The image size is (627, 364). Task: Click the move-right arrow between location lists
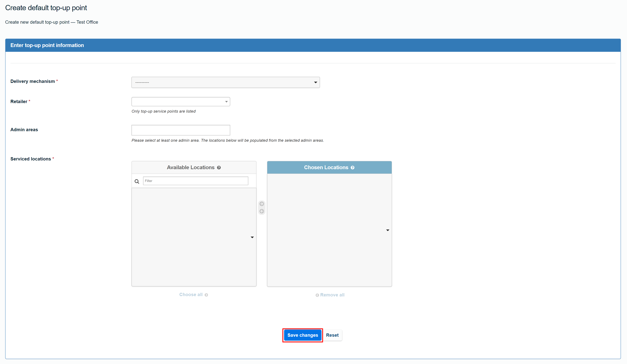click(x=262, y=204)
